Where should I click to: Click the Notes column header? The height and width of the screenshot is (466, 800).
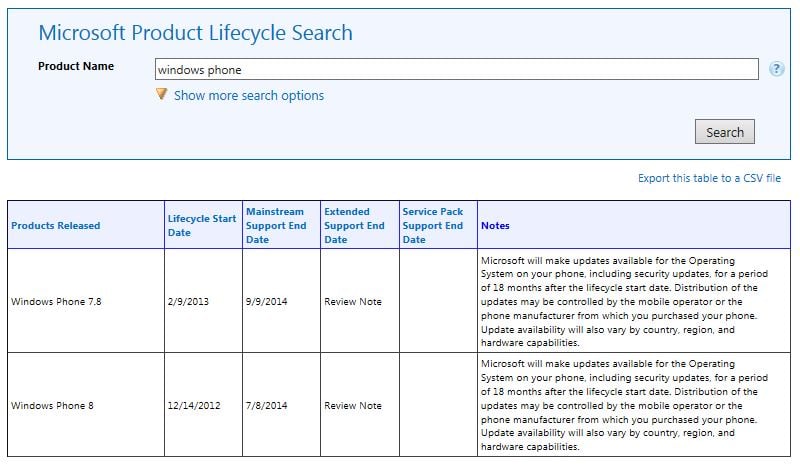(495, 226)
